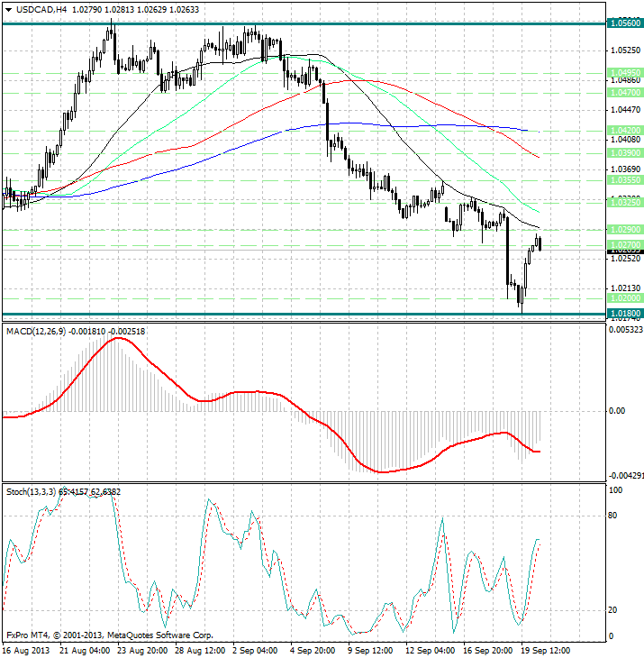Select the 1.03550 green level label
This screenshot has width=644, height=658.
(x=625, y=180)
